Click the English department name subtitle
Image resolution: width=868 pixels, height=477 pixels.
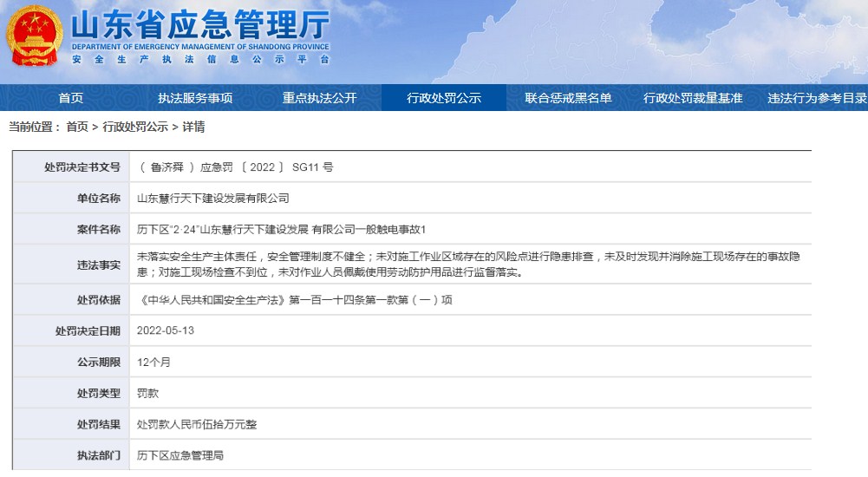click(200, 47)
